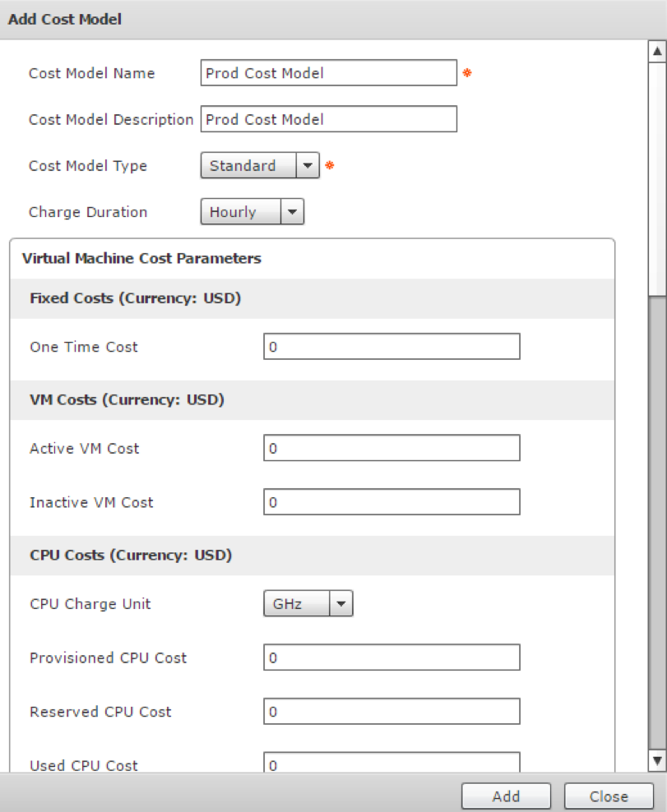Select the Reserved CPU Cost input

point(391,712)
